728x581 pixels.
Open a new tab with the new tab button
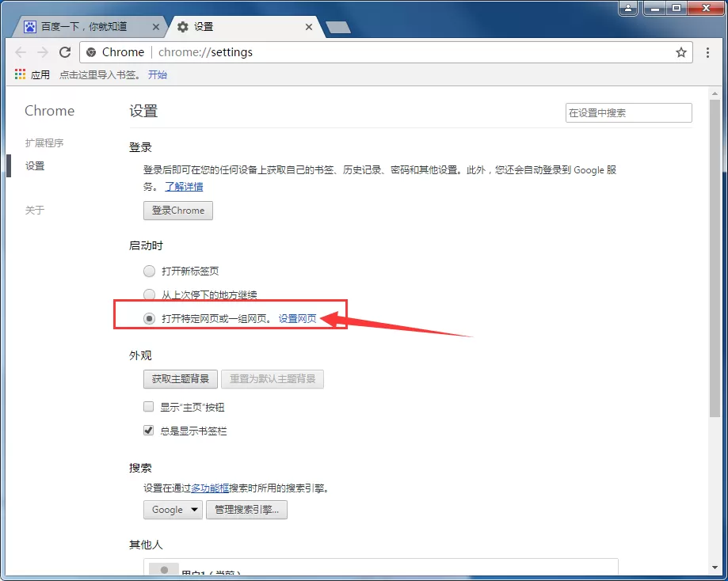pyautogui.click(x=338, y=28)
